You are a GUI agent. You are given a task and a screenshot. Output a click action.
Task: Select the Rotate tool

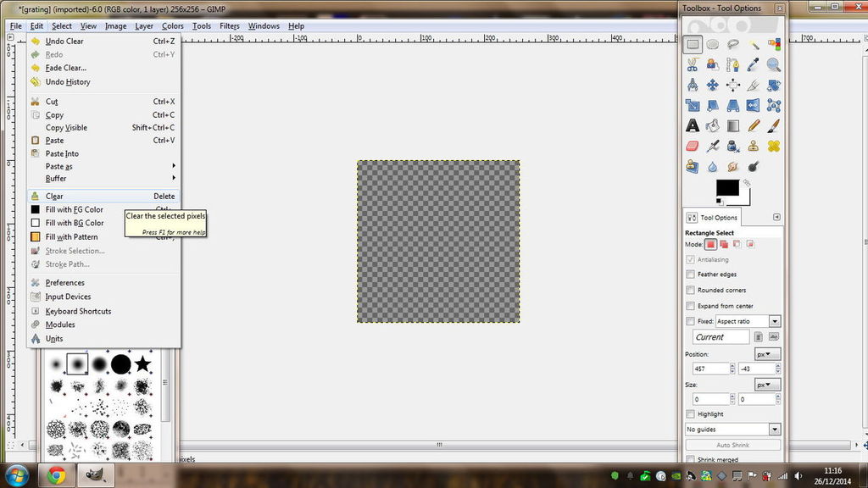coord(774,86)
